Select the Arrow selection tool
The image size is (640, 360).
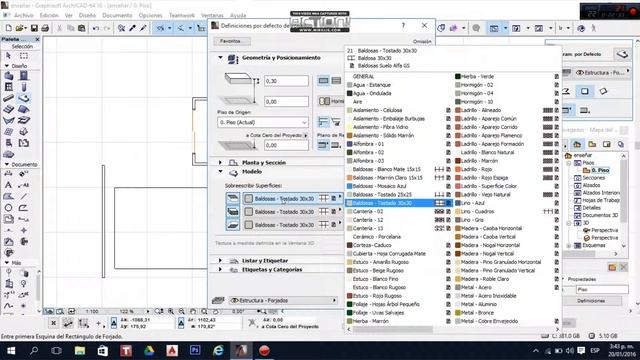8,55
